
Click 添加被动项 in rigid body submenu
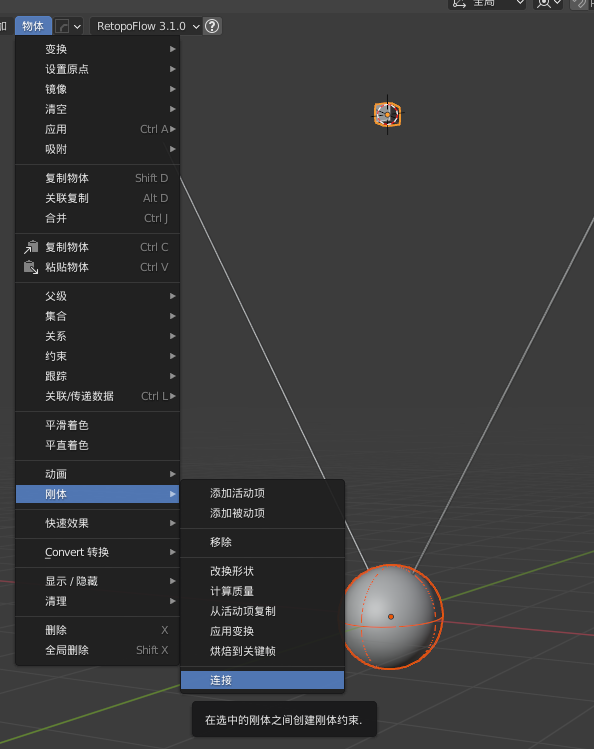[262, 514]
